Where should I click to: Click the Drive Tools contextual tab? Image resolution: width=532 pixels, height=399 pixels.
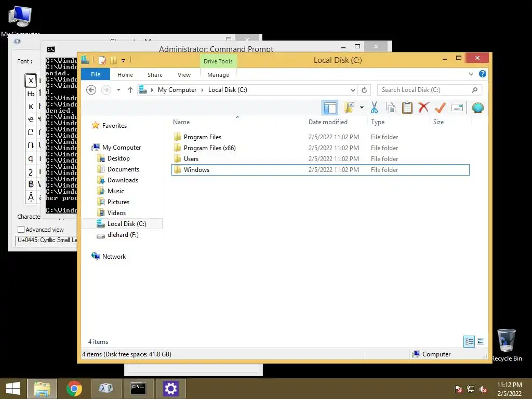tap(218, 61)
